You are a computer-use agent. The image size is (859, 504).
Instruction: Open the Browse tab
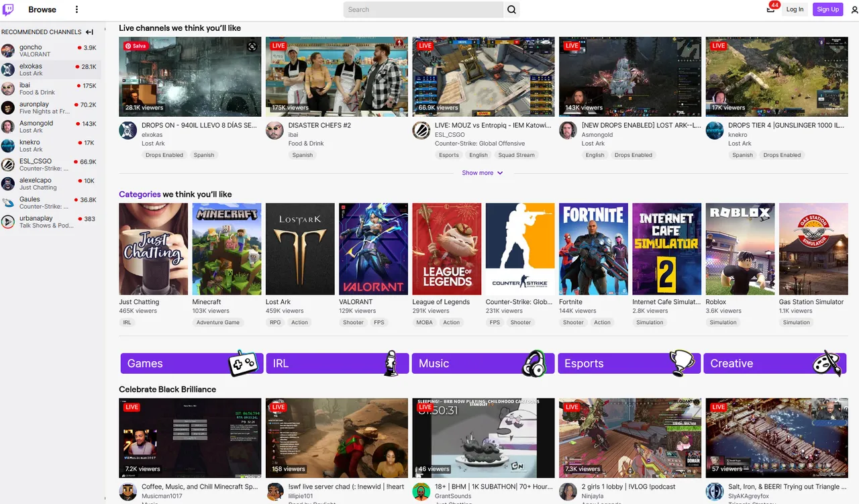coord(42,9)
